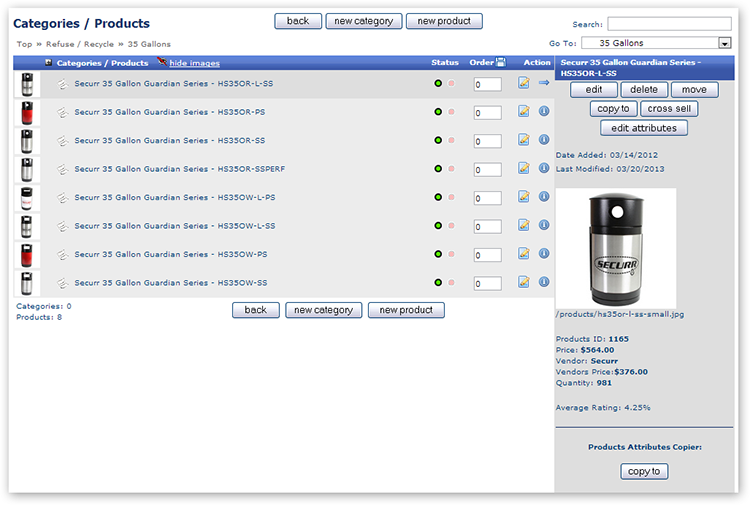The image size is (750, 505).
Task: Click the move button
Action: [694, 89]
